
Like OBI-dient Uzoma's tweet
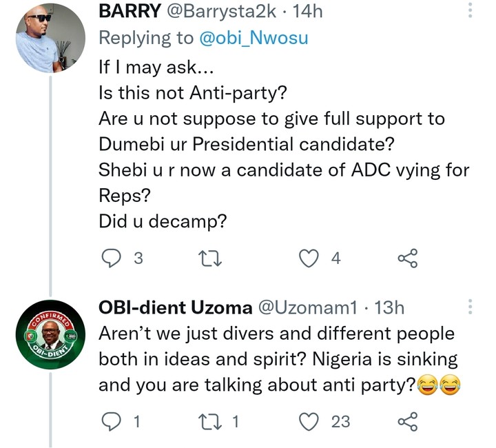311,420
